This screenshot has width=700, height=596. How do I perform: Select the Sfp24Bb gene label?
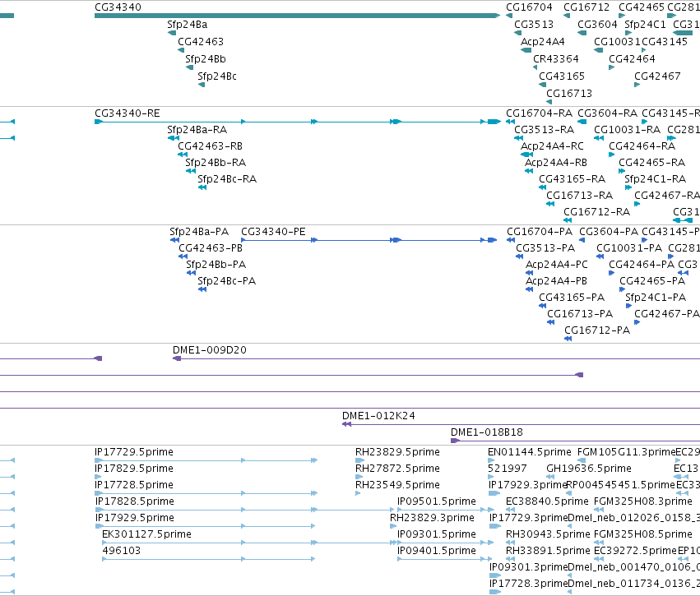[206, 59]
